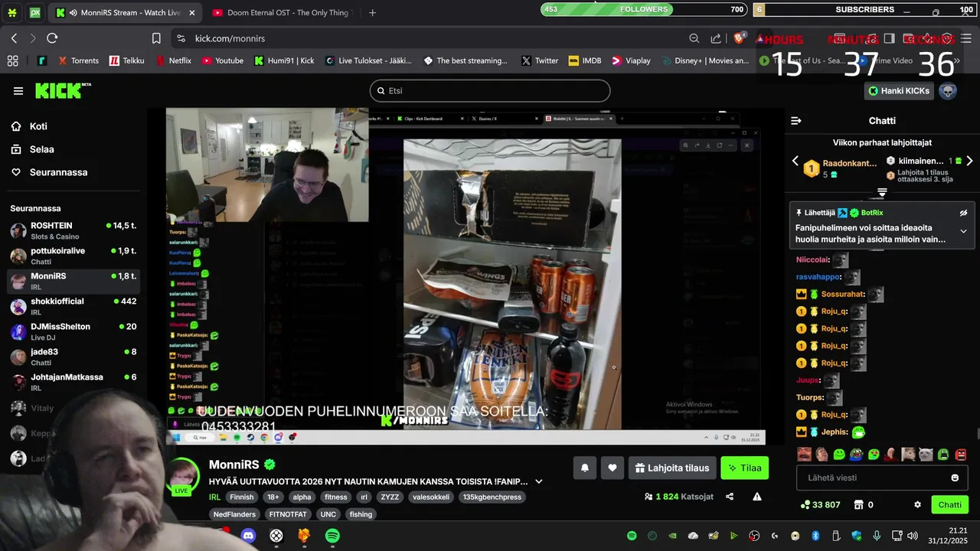Toggle follow heart button
Screen dimensions: 980x551
[612, 468]
